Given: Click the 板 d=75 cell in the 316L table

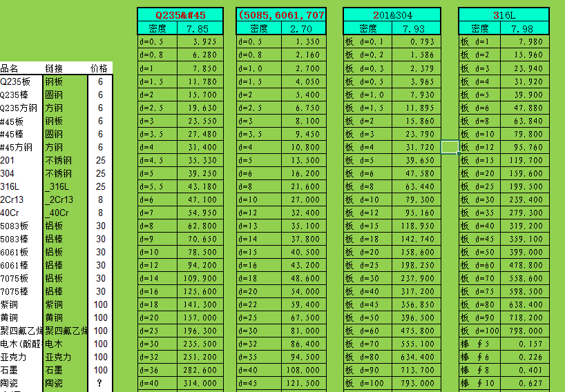Looking at the screenshot, I should pos(479,291).
